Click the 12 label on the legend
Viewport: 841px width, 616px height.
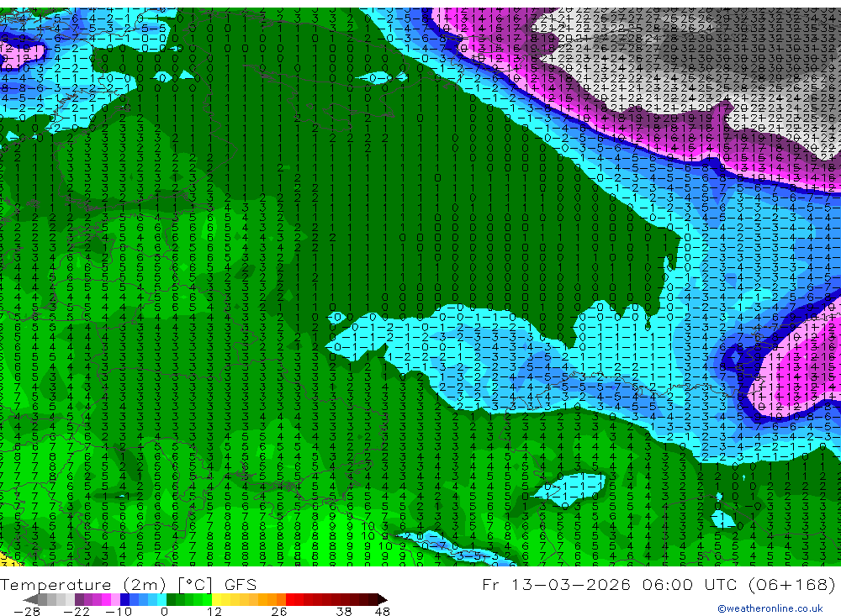click(x=214, y=612)
